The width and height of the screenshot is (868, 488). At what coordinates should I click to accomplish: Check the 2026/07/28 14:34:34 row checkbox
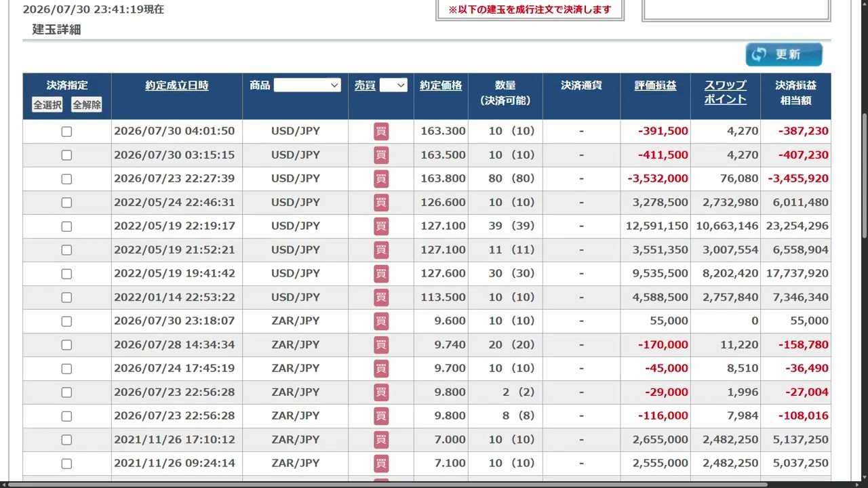[66, 345]
